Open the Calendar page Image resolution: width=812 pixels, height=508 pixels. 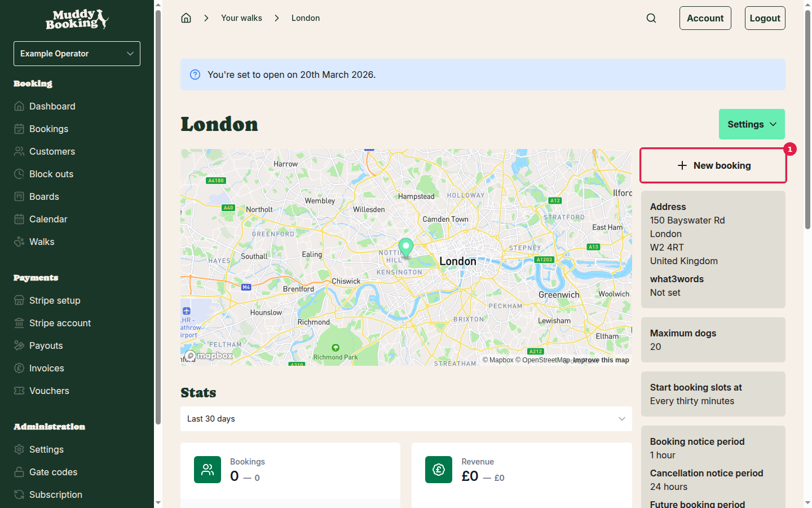[48, 219]
